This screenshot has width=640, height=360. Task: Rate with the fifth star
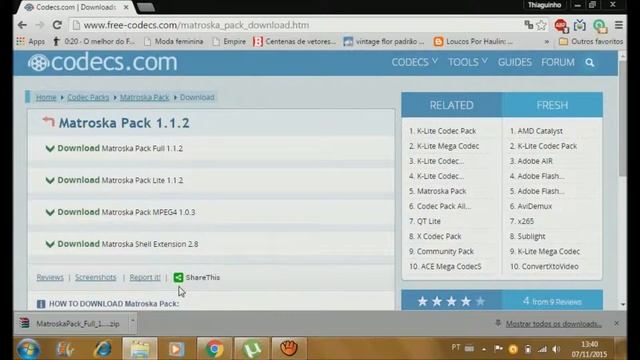(480, 302)
